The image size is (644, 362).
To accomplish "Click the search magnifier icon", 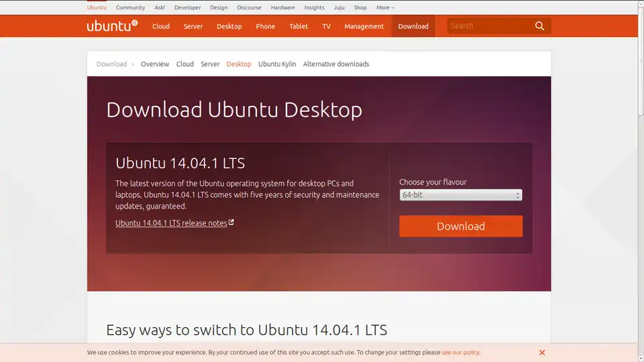I will click(539, 26).
